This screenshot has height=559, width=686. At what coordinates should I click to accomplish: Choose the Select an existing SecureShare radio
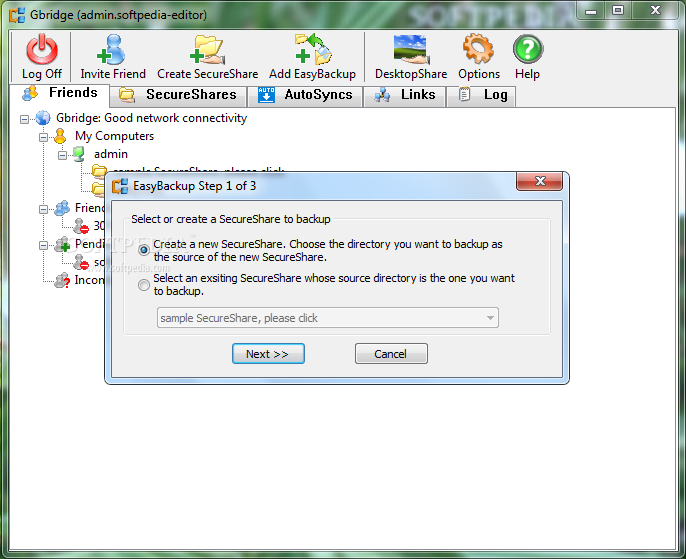pyautogui.click(x=144, y=285)
